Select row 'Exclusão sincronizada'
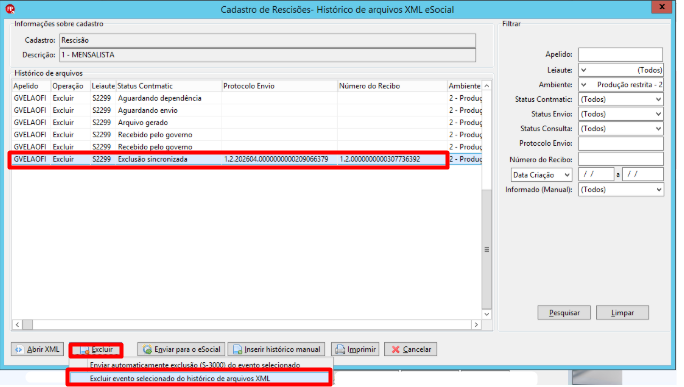The image size is (684, 387). coord(246,159)
